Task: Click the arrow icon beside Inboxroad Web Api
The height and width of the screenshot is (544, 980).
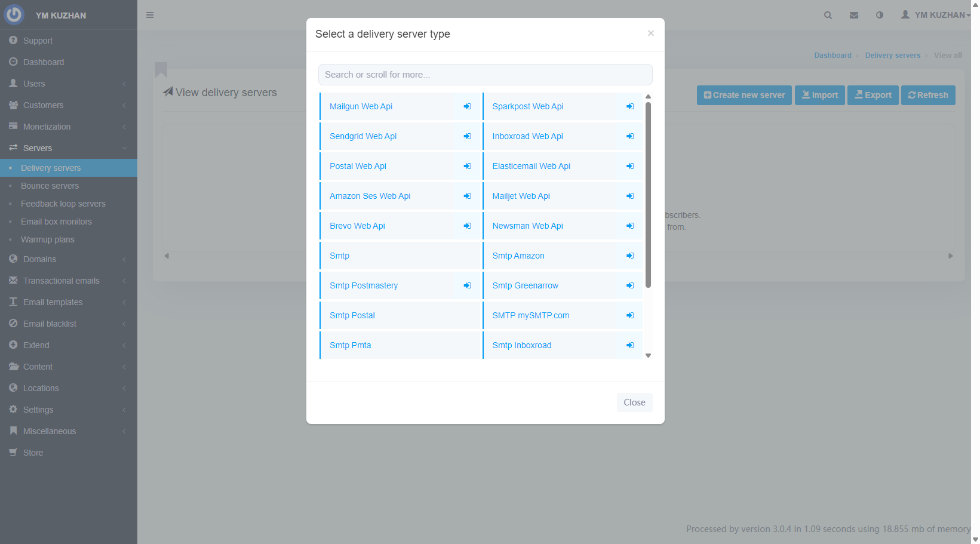Action: coord(630,136)
